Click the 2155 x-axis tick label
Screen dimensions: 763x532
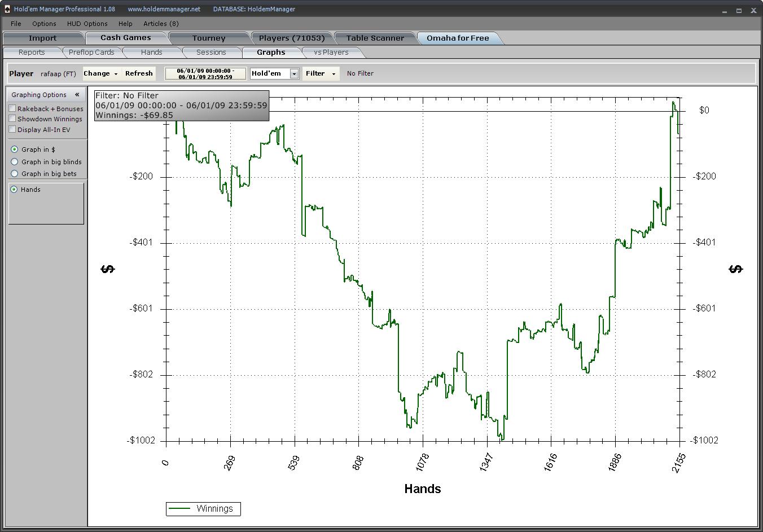679,463
